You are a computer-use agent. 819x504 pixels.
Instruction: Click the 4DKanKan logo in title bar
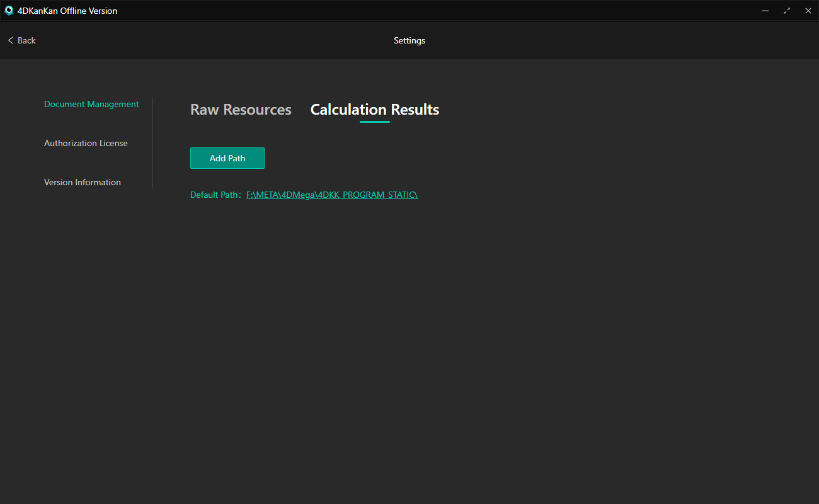9,11
